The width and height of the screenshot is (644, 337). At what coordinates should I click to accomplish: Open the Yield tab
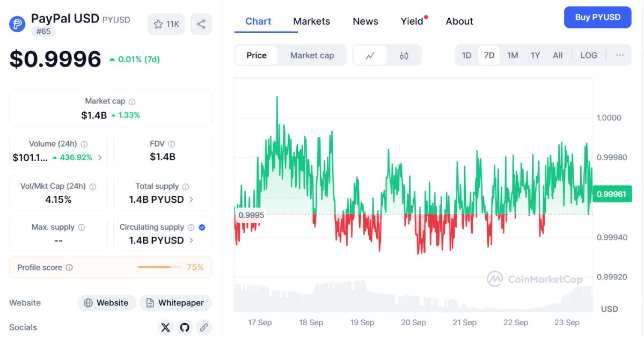coord(412,21)
